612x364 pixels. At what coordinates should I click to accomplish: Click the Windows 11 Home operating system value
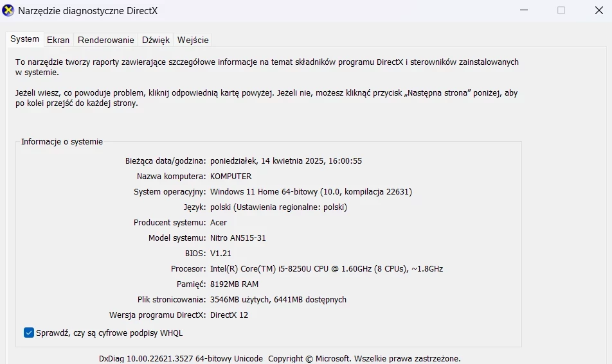311,192
